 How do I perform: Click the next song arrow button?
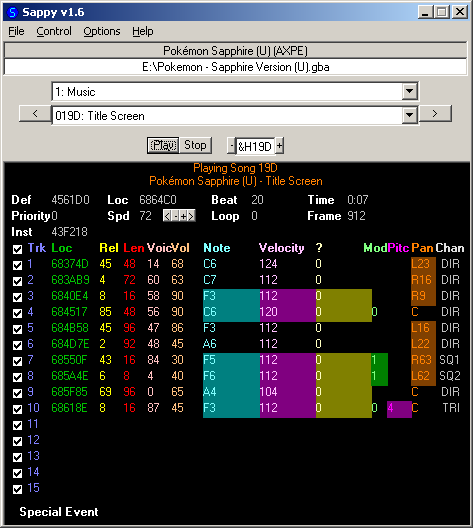click(435, 114)
